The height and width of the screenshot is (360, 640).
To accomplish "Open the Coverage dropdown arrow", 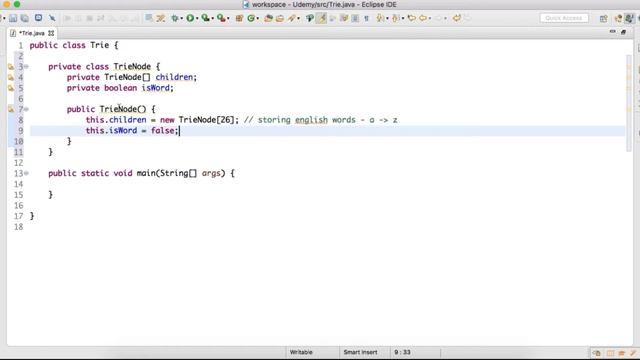I will tap(213, 18).
